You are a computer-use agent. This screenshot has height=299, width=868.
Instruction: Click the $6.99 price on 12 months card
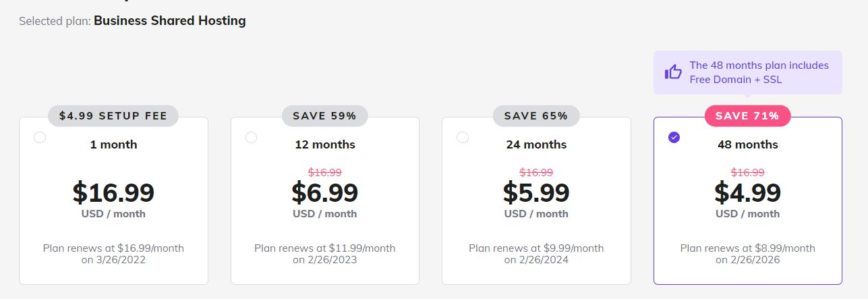[x=324, y=193]
